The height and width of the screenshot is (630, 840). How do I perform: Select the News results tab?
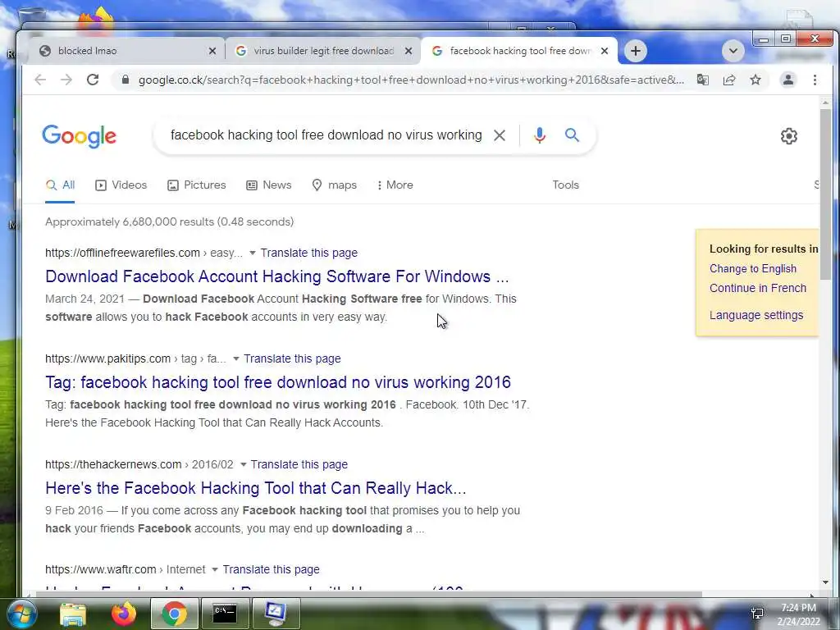pyautogui.click(x=269, y=185)
